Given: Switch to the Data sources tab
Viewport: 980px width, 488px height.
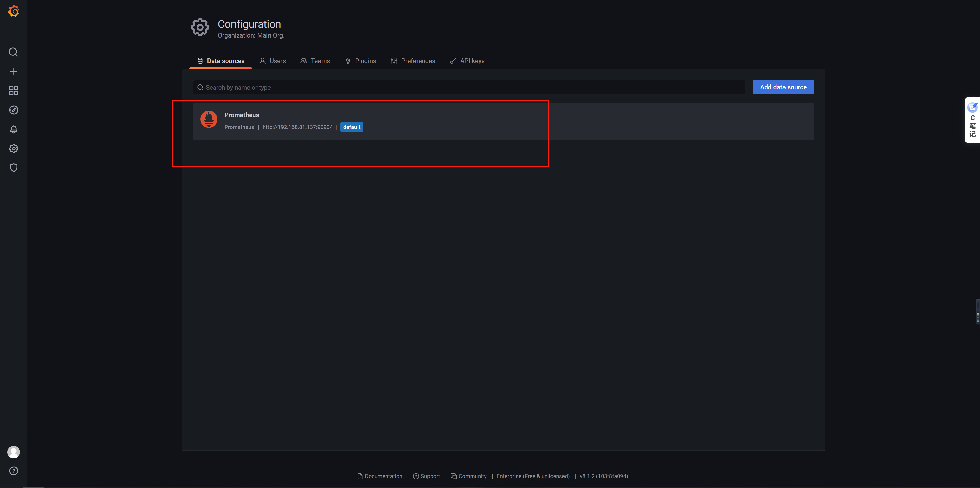Looking at the screenshot, I should (221, 61).
